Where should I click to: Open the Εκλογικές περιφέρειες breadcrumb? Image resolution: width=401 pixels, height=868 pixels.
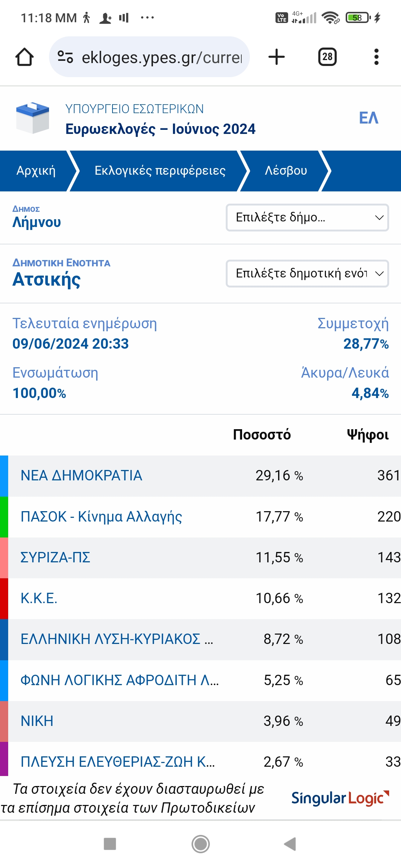(160, 171)
